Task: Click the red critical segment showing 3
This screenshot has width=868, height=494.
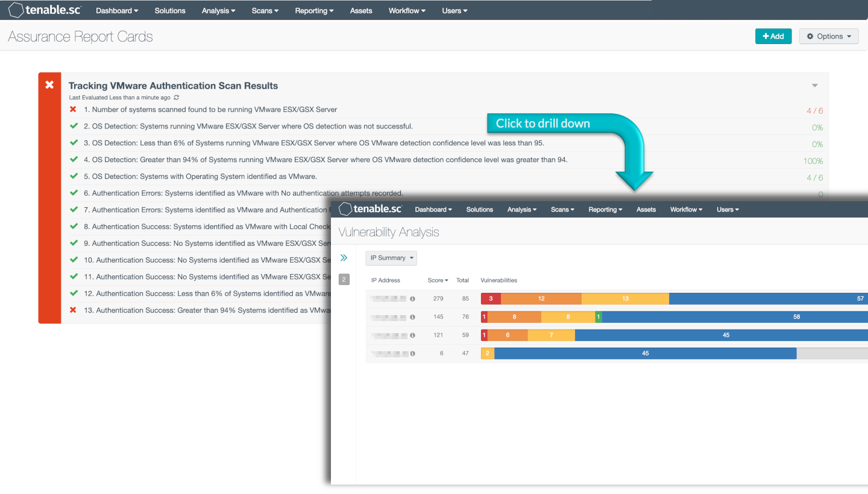Action: [x=491, y=298]
